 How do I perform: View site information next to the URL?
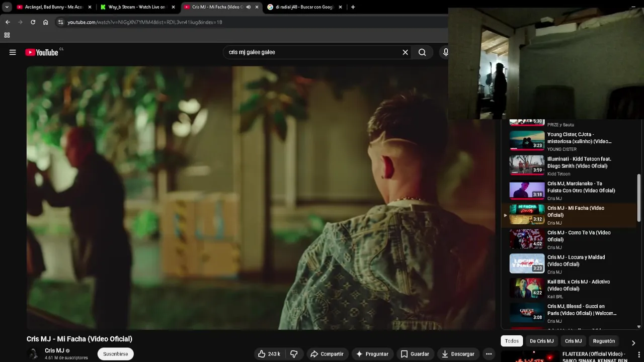[x=60, y=22]
